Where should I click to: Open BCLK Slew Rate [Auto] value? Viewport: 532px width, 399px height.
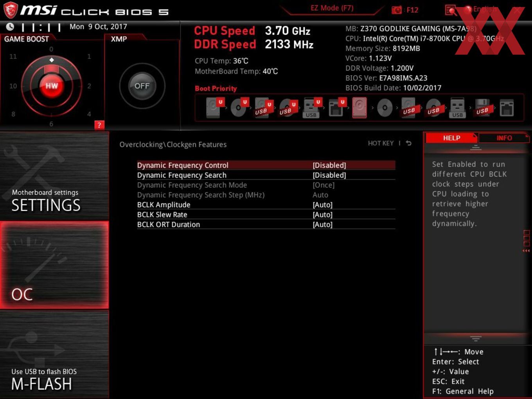[x=323, y=215]
